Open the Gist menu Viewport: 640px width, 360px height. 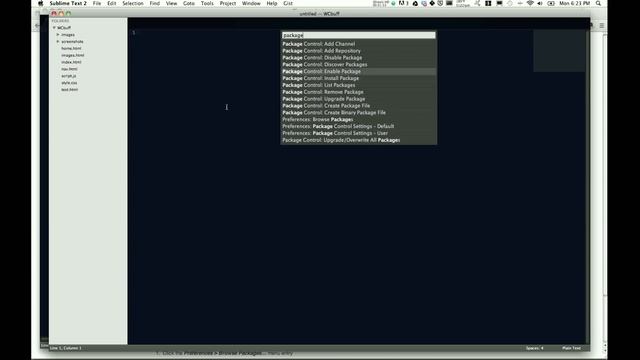tap(288, 3)
